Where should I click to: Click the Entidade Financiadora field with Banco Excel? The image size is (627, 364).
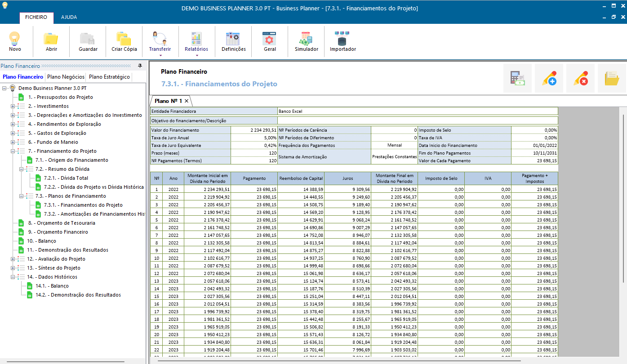[x=417, y=111]
